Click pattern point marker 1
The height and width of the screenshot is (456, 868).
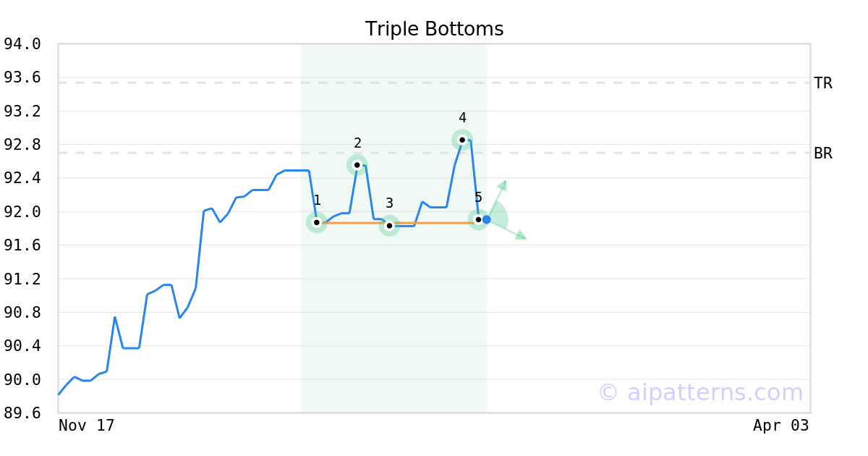pyautogui.click(x=316, y=222)
